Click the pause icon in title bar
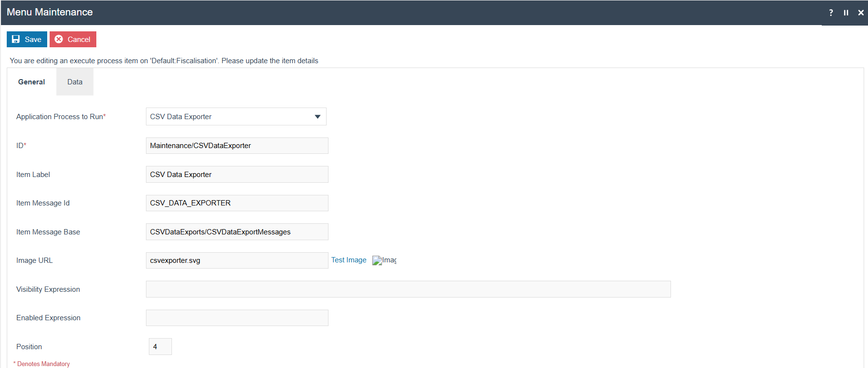This screenshot has width=868, height=368. tap(846, 13)
